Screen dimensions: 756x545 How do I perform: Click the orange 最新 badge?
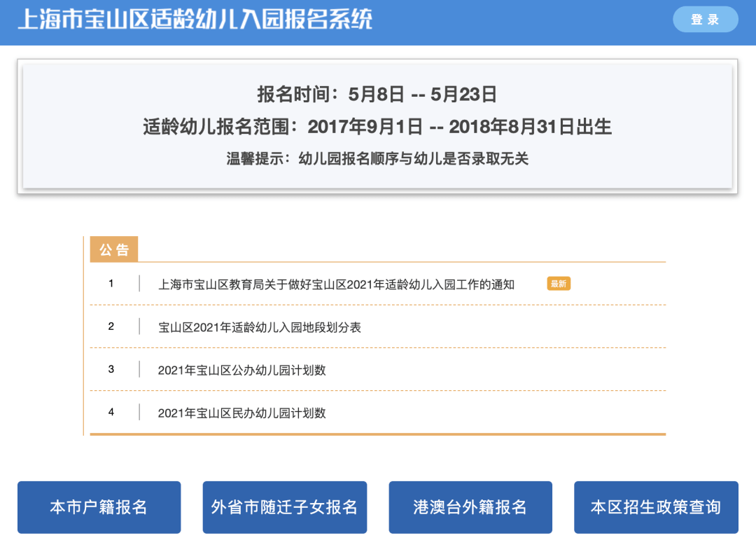coord(559,283)
